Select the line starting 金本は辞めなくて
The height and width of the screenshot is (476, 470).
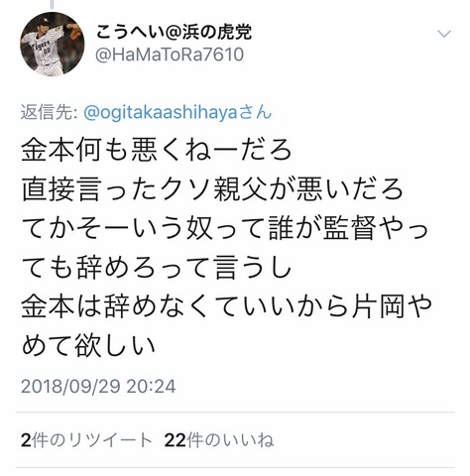pyautogui.click(x=227, y=307)
